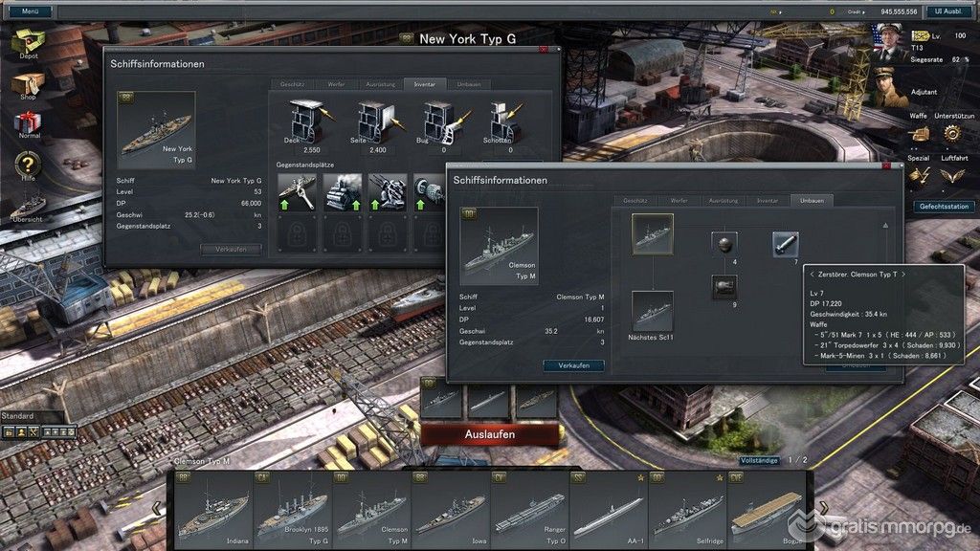Open the Shop crate icon
The image size is (980, 551).
(x=29, y=84)
